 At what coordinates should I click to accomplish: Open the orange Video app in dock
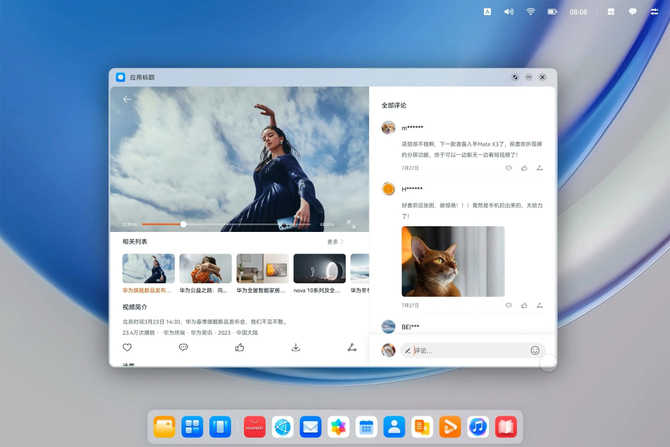coord(450,427)
